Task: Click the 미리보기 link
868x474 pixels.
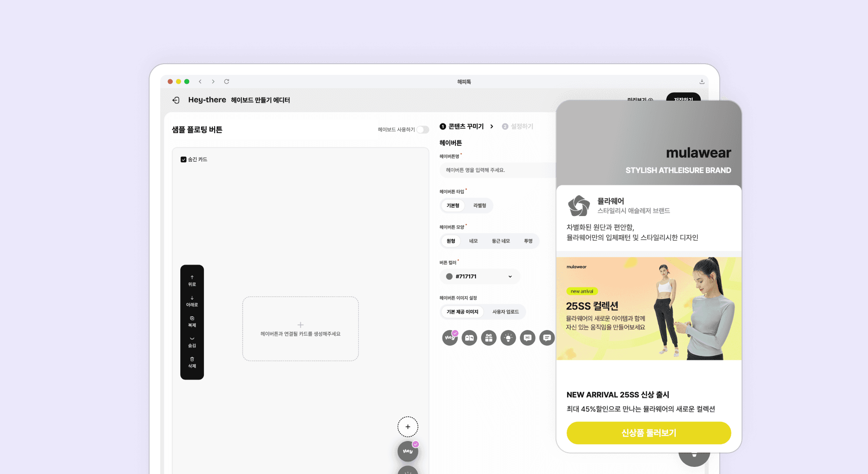Action: coord(640,100)
